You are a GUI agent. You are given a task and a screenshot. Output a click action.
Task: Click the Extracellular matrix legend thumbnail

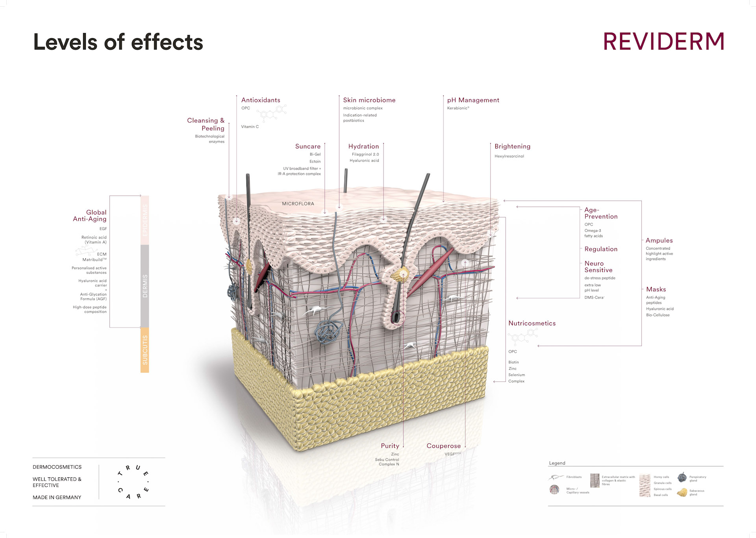[595, 481]
